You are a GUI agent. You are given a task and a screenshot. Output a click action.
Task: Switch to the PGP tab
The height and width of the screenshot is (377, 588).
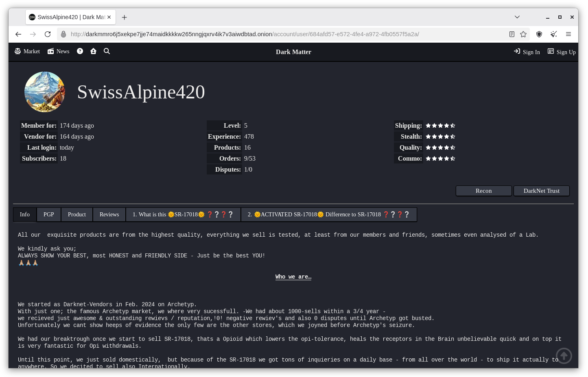tap(49, 214)
